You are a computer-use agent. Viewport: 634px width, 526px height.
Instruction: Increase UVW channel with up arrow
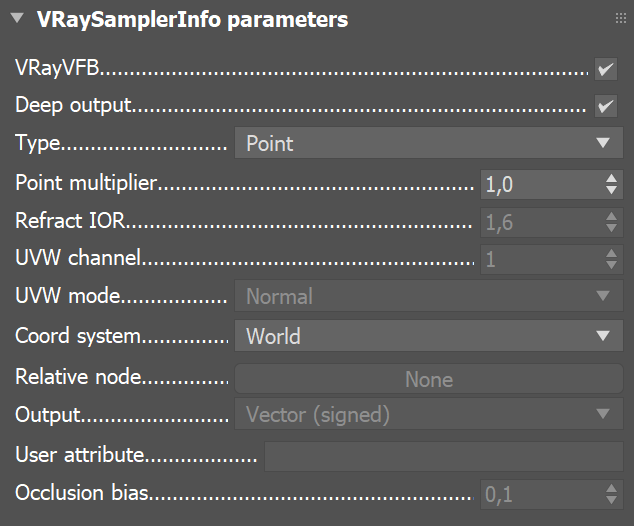point(611,253)
